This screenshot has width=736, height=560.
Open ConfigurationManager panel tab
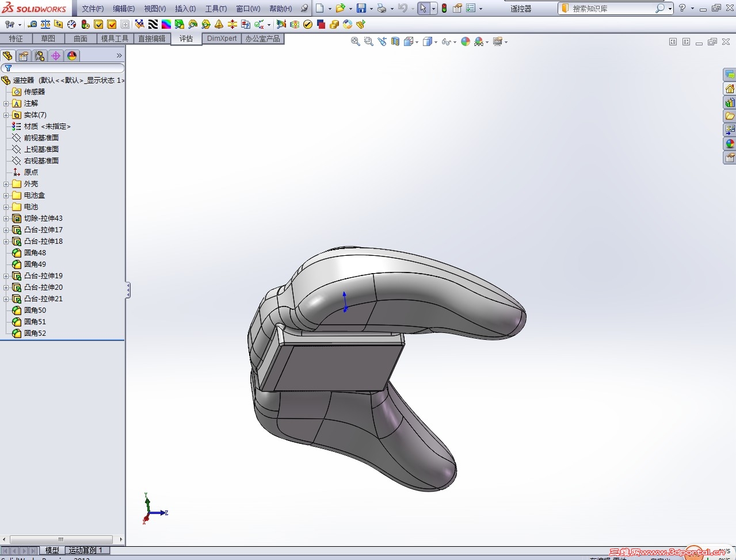[x=39, y=56]
